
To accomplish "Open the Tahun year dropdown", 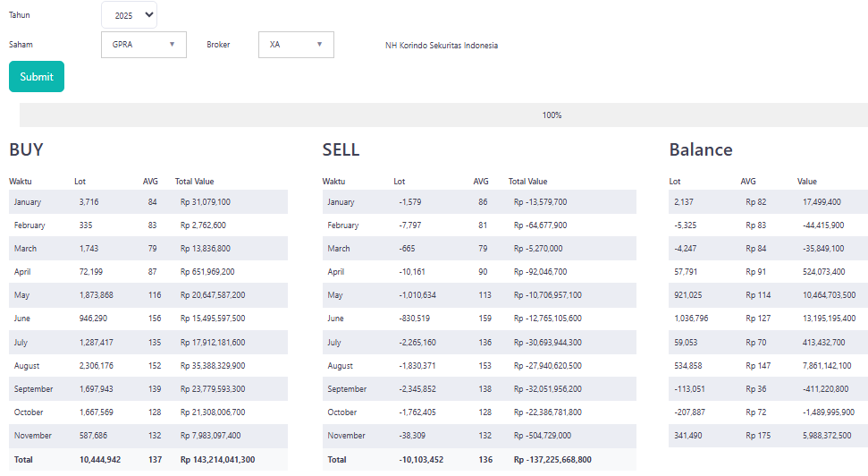I will tap(129, 15).
